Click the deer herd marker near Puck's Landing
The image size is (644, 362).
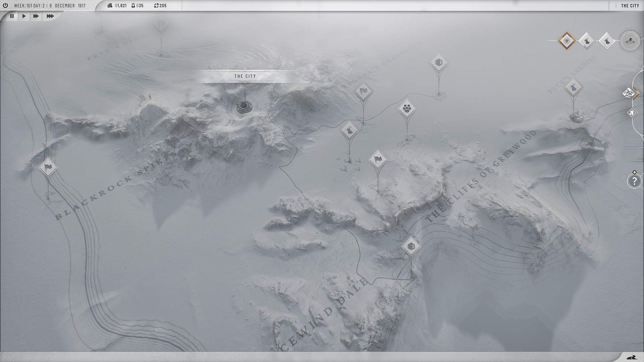tap(573, 86)
